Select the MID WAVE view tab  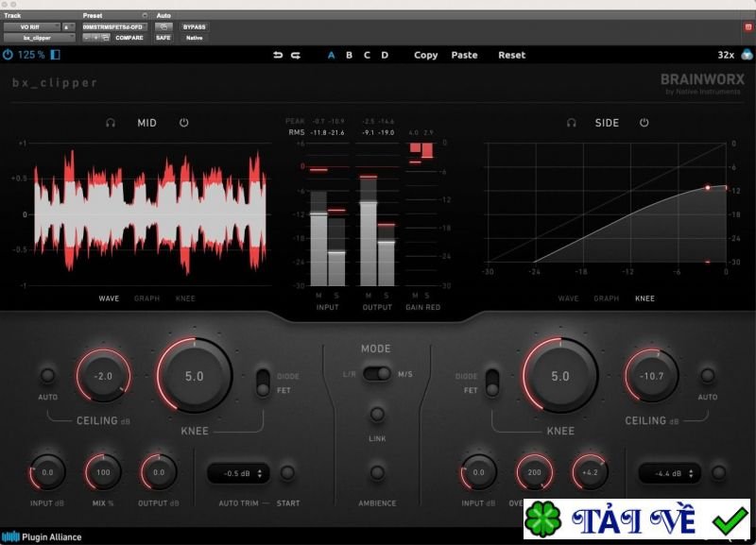(109, 298)
